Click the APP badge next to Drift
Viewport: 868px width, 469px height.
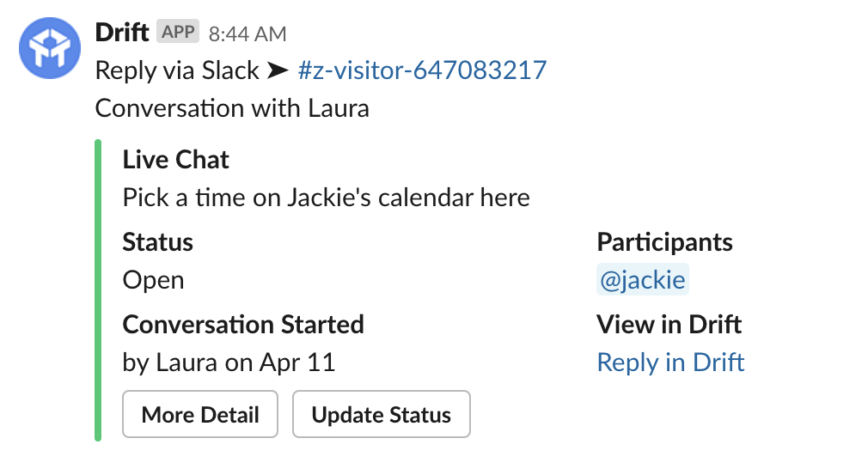(x=178, y=33)
